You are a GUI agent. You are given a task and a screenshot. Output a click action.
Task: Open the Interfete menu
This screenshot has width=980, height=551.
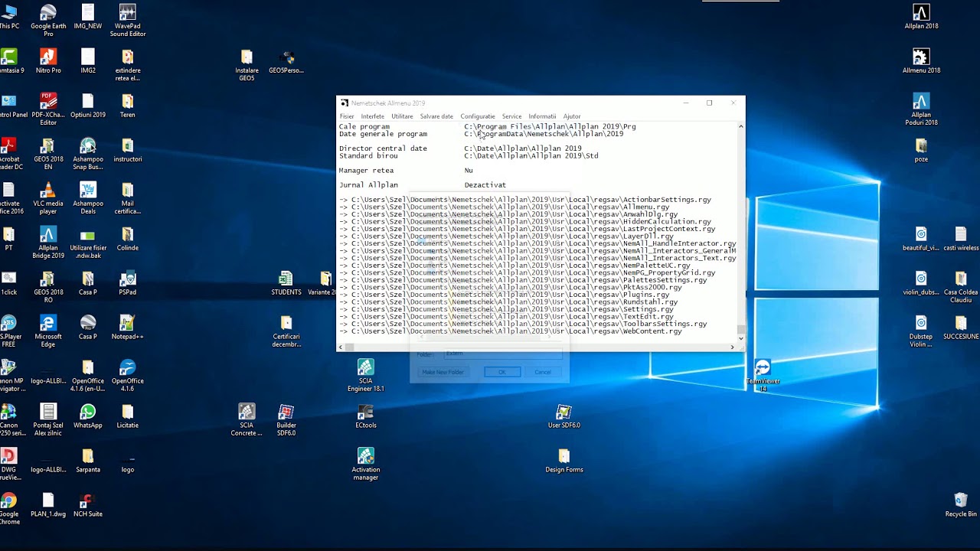tap(373, 116)
